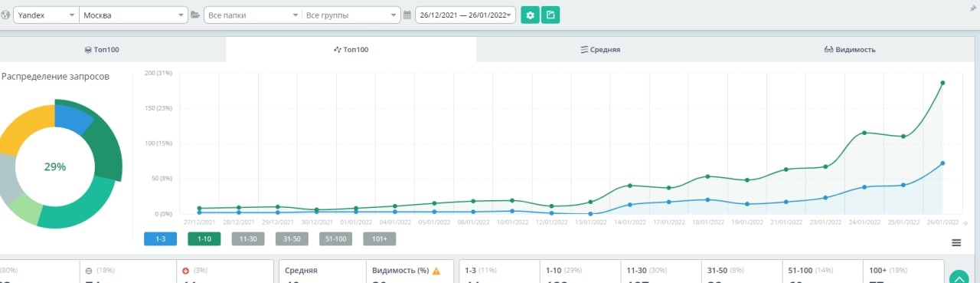Toggle the 1-3 series legend button
Image resolution: width=980 pixels, height=283 pixels.
pyautogui.click(x=160, y=239)
